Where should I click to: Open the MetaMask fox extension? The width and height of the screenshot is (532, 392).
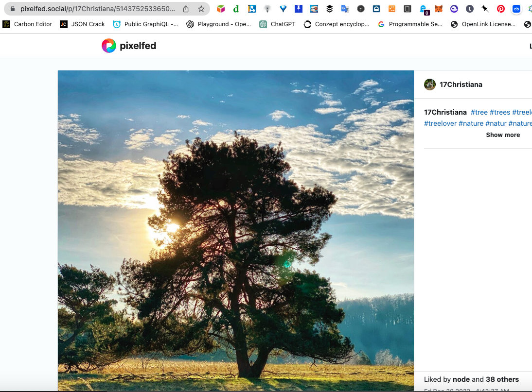coord(439,9)
